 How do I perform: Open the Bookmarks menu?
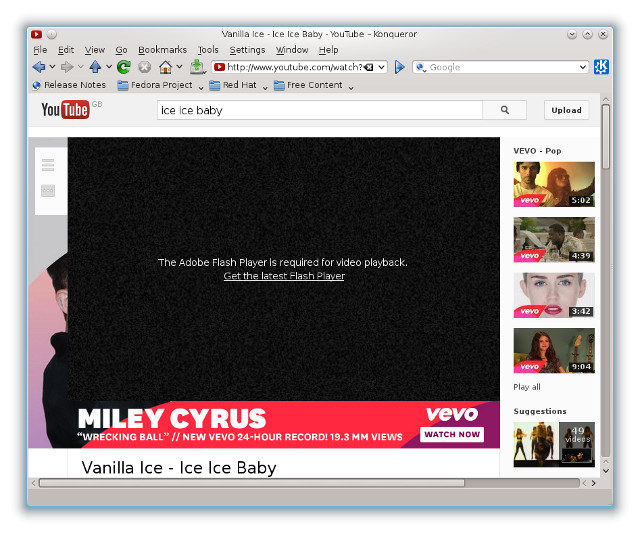162,50
